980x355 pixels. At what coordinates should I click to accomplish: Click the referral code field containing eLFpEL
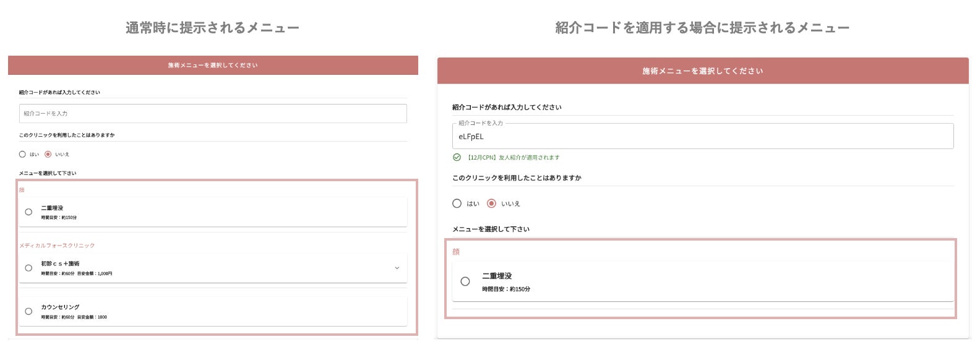(x=702, y=137)
